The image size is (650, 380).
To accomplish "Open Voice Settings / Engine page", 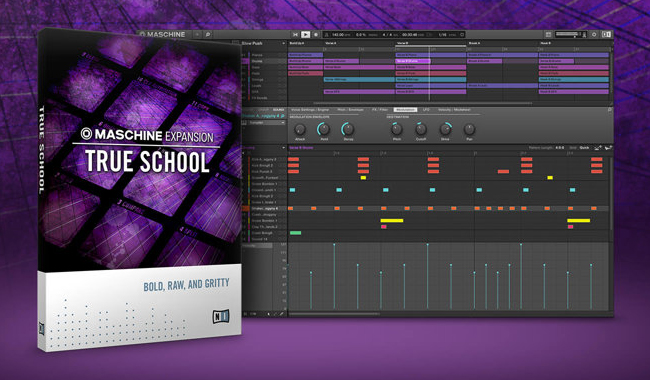I will coord(310,110).
